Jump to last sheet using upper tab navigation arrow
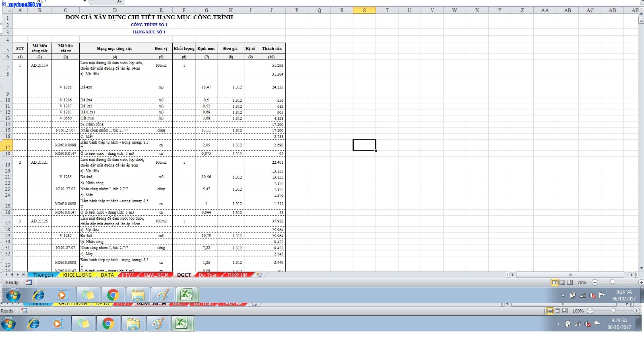 (24, 275)
